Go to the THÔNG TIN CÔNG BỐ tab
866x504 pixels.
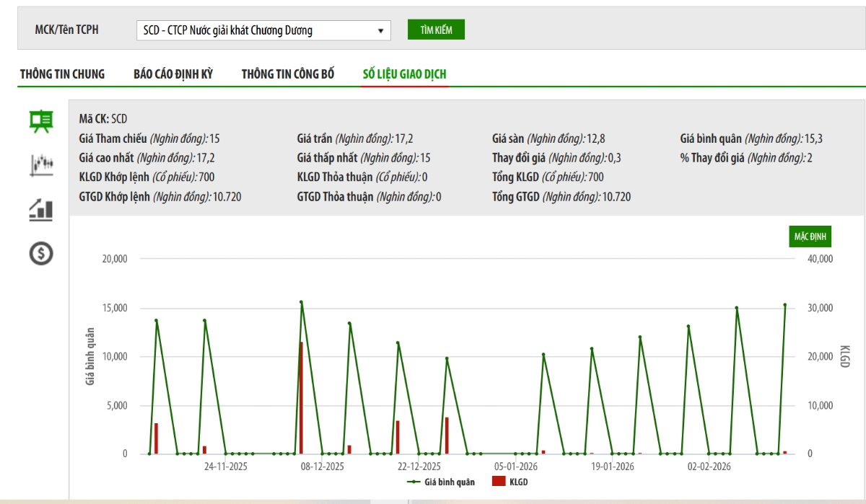pos(288,74)
